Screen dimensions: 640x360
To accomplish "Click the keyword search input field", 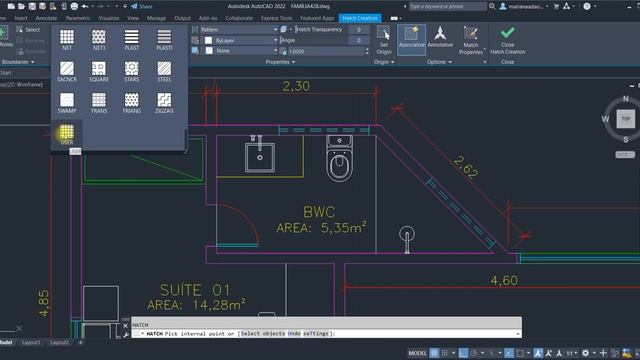I will (x=448, y=6).
